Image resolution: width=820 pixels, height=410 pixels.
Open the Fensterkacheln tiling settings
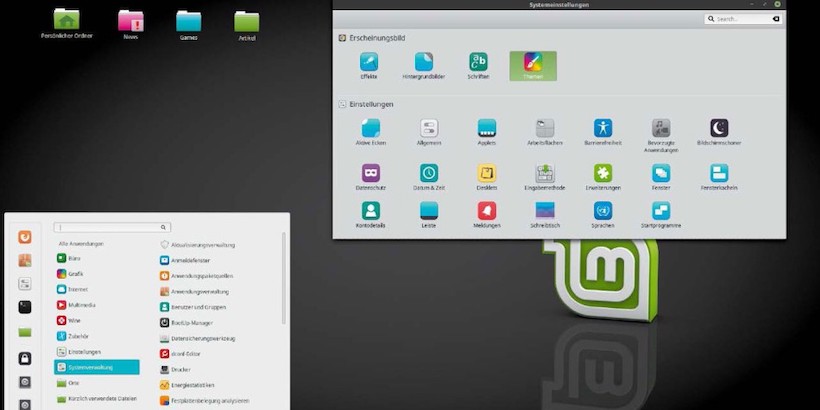point(719,177)
